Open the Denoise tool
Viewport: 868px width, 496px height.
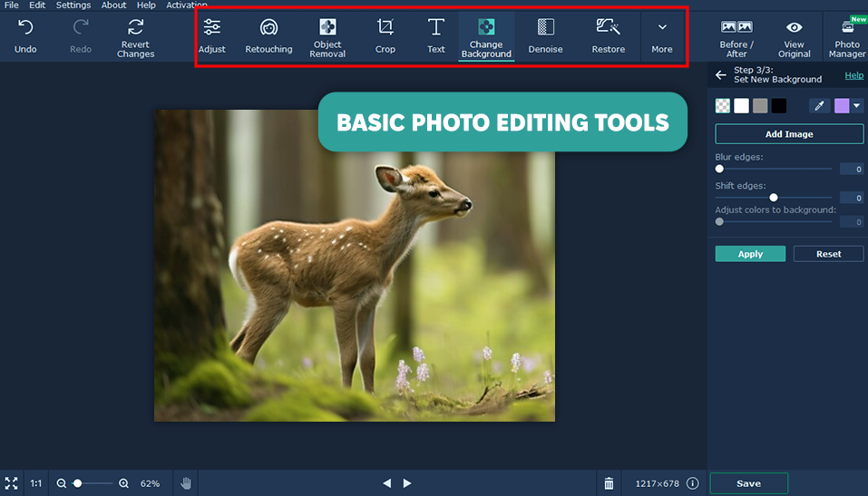[x=545, y=35]
